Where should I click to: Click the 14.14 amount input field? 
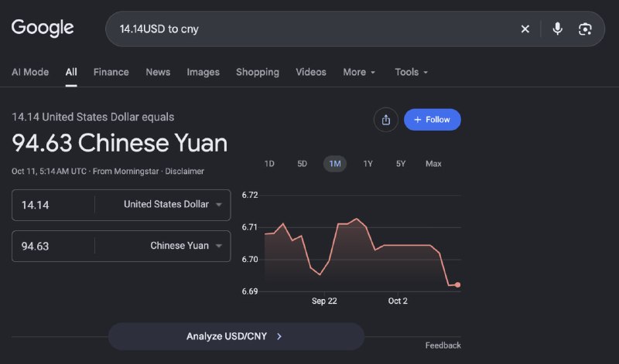click(53, 205)
